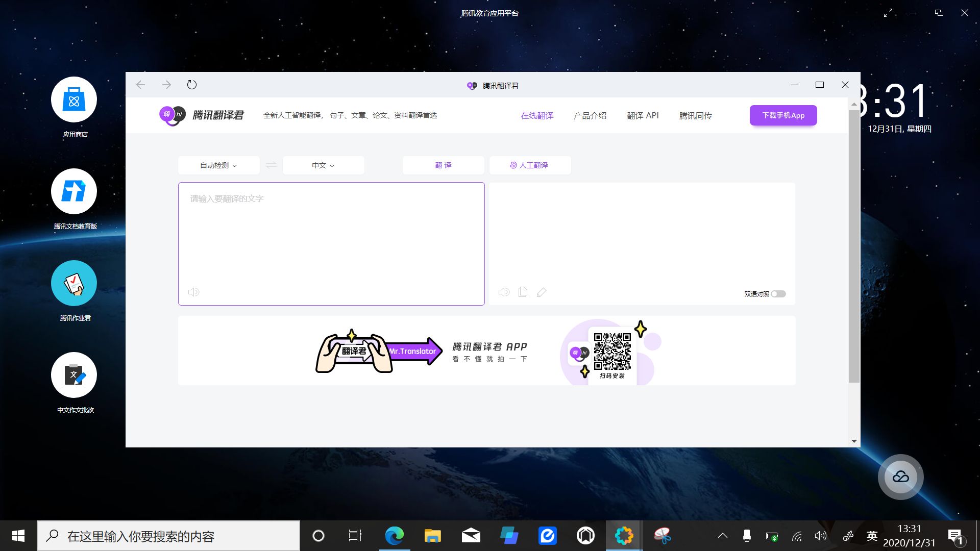Viewport: 980px width, 551px height.
Task: Open Microsoft Edge from taskbar
Action: coord(394,536)
